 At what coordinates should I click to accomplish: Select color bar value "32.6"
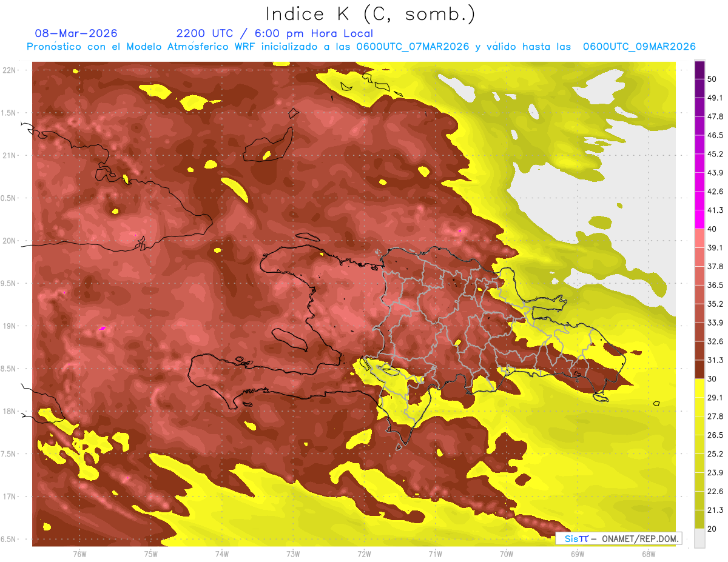[715, 341]
